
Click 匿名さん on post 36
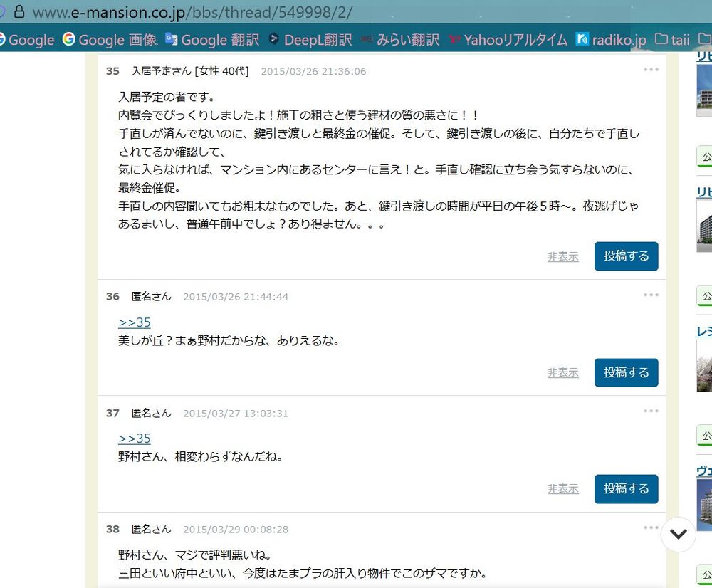(151, 297)
